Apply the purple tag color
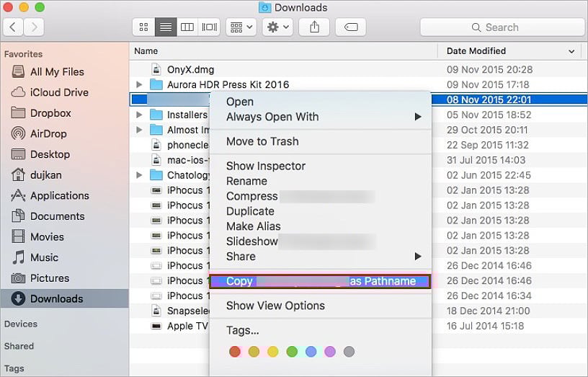 click(x=330, y=352)
